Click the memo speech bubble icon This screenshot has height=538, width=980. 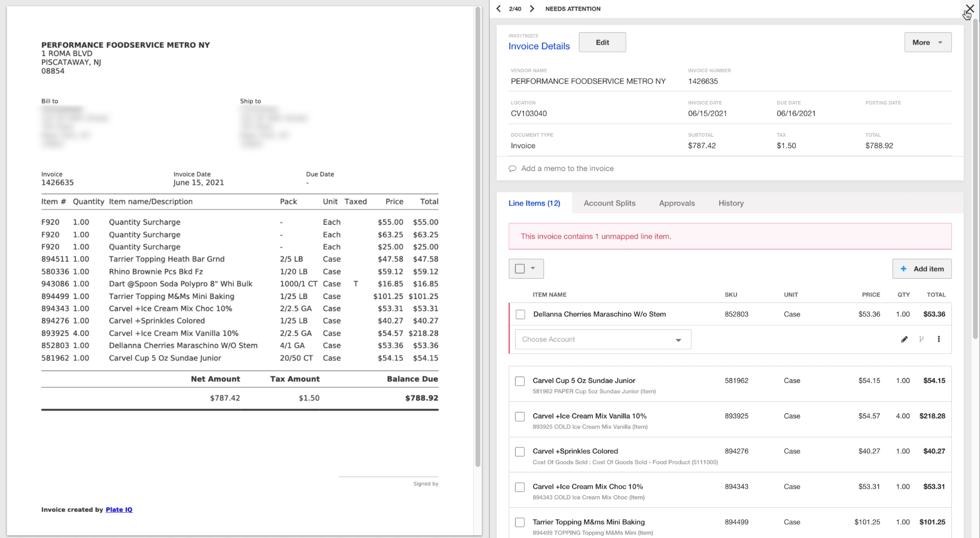coord(512,168)
